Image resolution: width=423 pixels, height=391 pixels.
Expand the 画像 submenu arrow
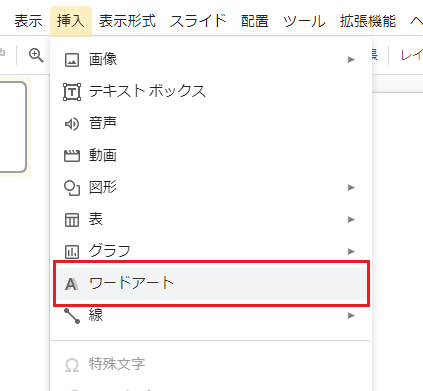click(351, 60)
